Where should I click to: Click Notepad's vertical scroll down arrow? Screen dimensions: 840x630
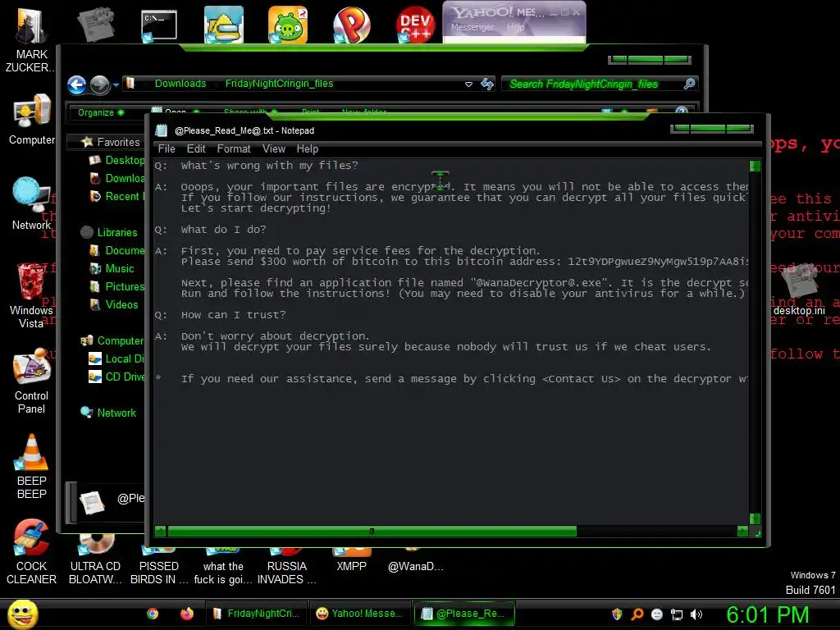tap(755, 518)
